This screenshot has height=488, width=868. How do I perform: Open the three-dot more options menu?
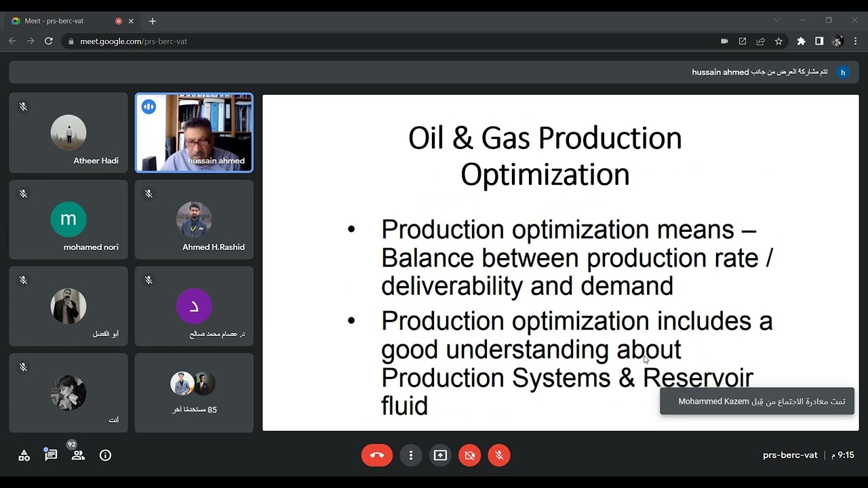tap(410, 455)
